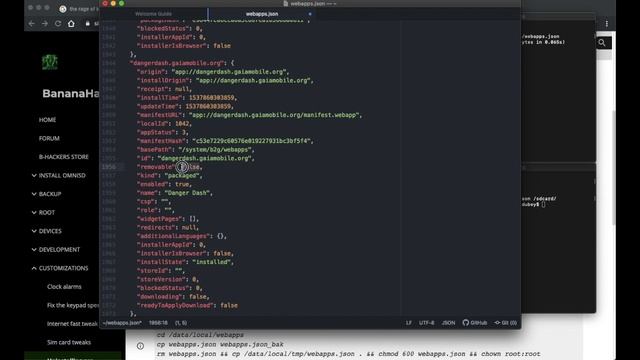The image size is (640, 360).
Task: Click the ~/webapps.json path in status bar
Action: pyautogui.click(x=122, y=323)
